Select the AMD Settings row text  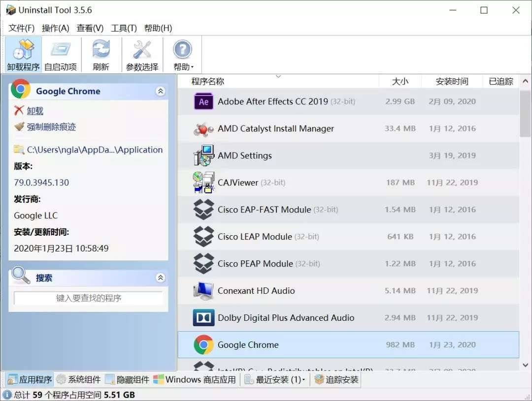point(245,155)
